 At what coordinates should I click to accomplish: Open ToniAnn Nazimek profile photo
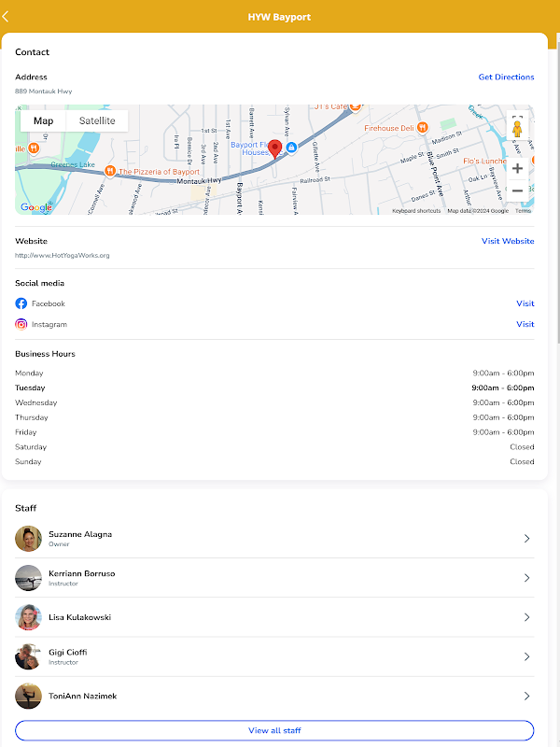pos(29,696)
